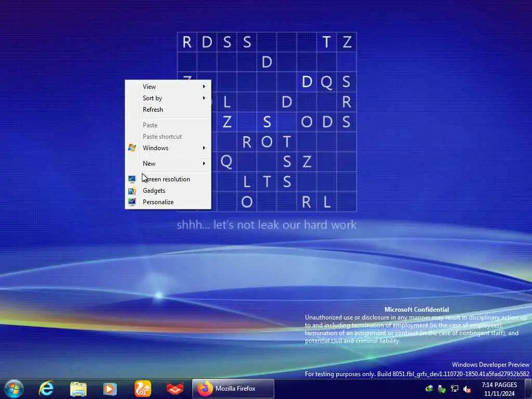Click the Personalize icon in menu
532x399 pixels.
132,202
